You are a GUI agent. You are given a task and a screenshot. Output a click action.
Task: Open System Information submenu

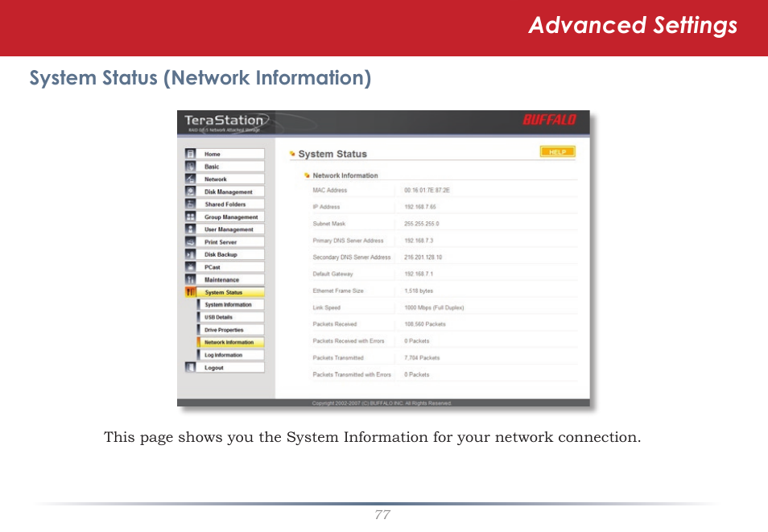231,304
